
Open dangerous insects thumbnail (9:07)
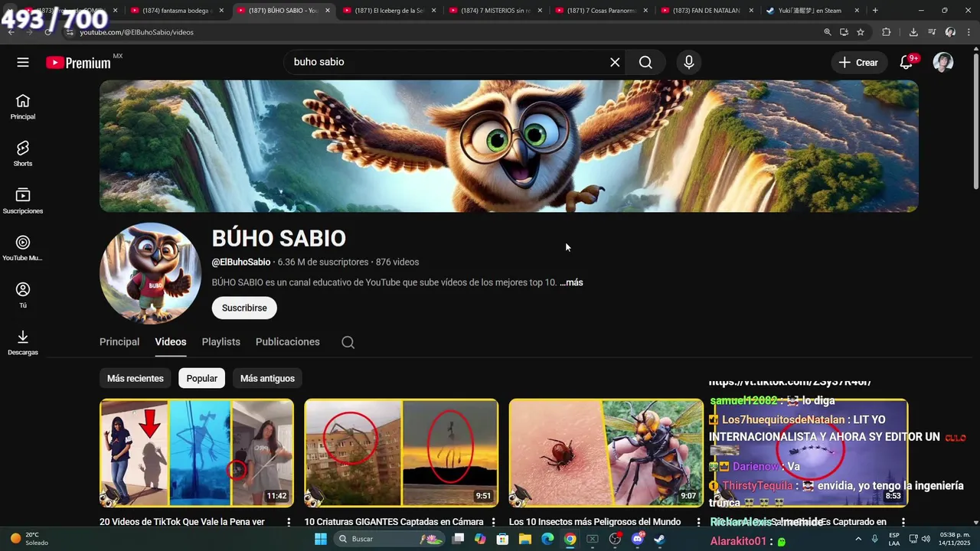(x=606, y=453)
